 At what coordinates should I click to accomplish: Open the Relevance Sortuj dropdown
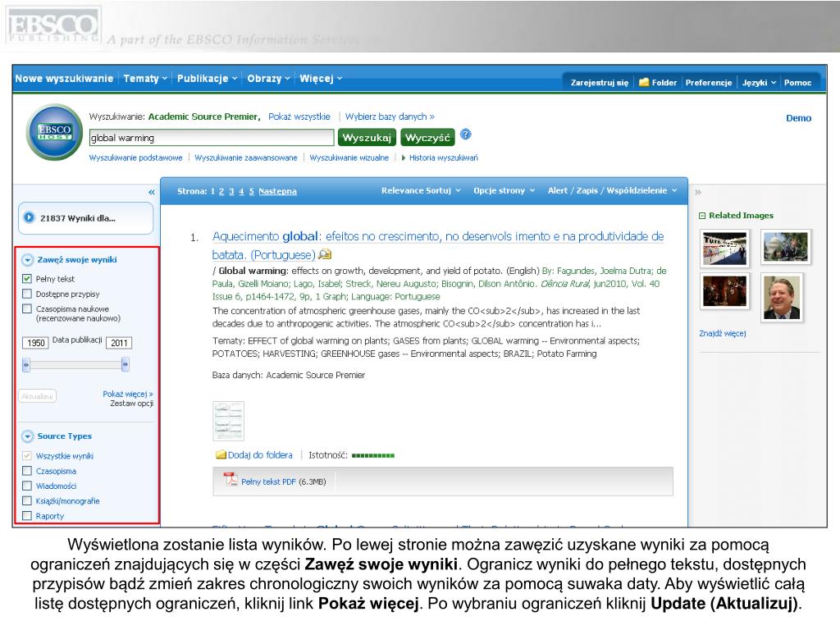point(421,190)
